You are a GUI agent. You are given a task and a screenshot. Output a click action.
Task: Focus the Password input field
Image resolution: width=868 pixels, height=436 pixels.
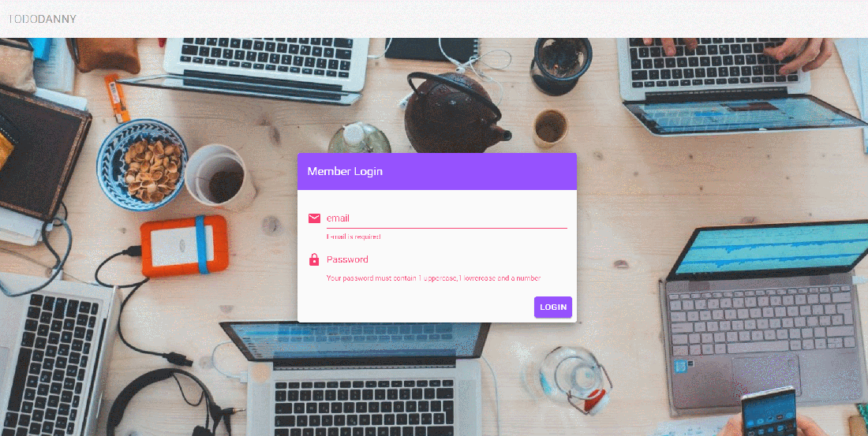coord(447,259)
